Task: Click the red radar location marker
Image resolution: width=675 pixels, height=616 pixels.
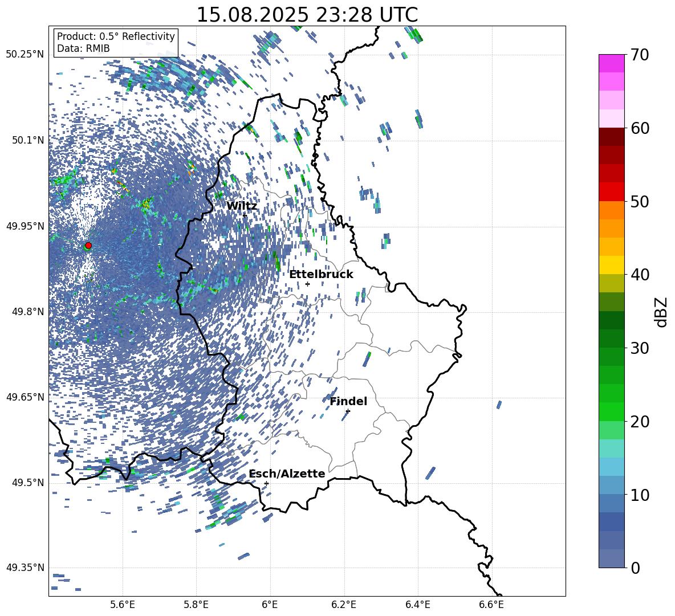Action: click(x=88, y=246)
